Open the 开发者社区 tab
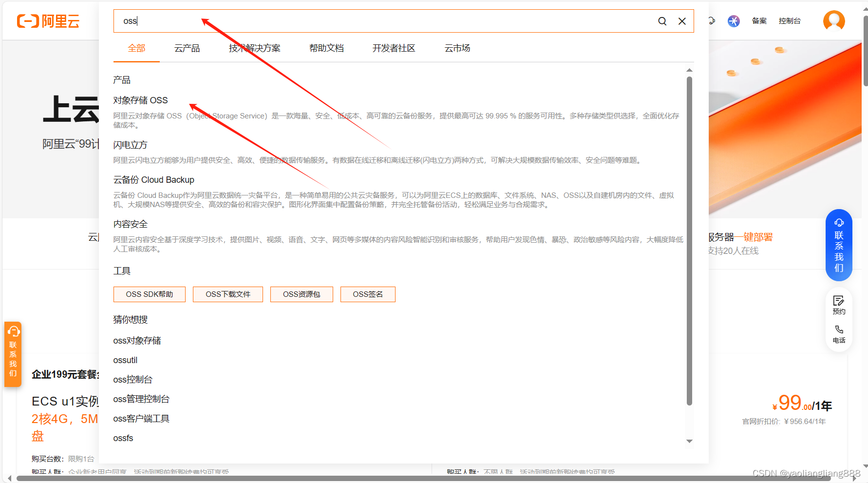This screenshot has width=868, height=483. click(394, 48)
